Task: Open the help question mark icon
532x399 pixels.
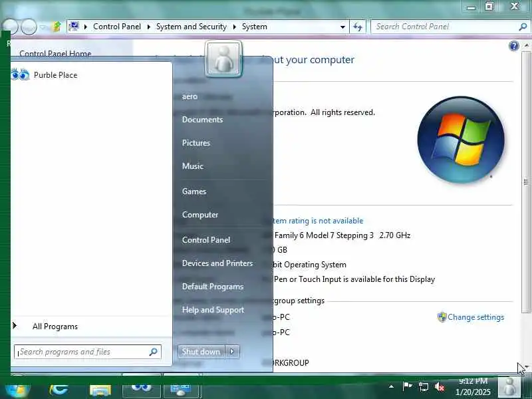Action: click(513, 46)
